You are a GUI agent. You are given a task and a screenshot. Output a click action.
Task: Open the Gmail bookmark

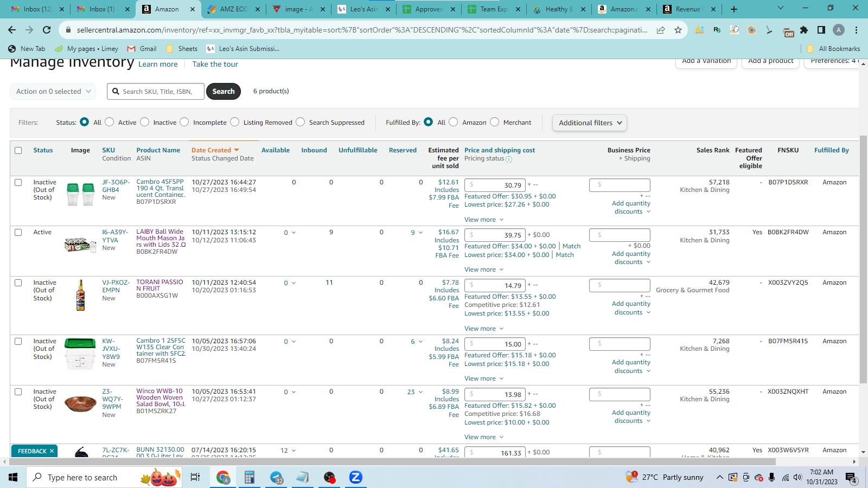point(142,49)
